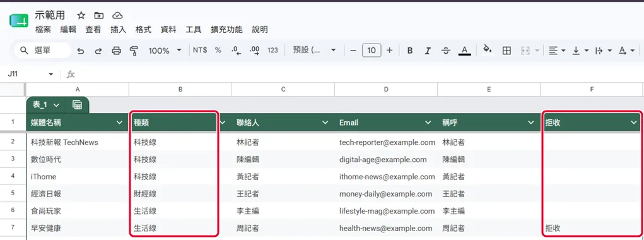Undo the last action
644x240 pixels.
click(x=81, y=51)
